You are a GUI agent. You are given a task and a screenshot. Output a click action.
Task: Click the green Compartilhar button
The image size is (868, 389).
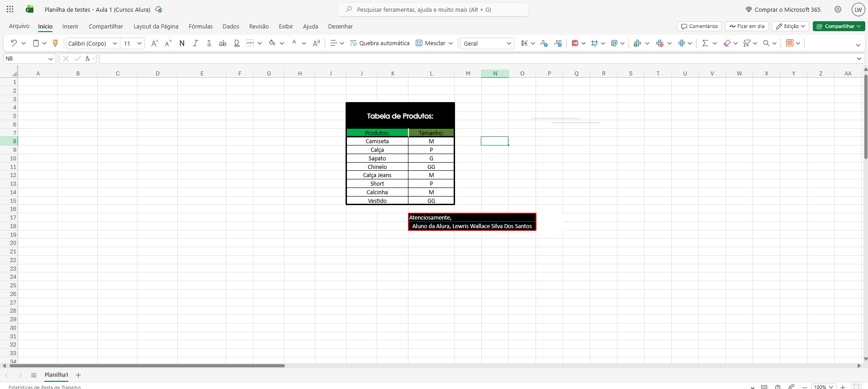point(839,26)
